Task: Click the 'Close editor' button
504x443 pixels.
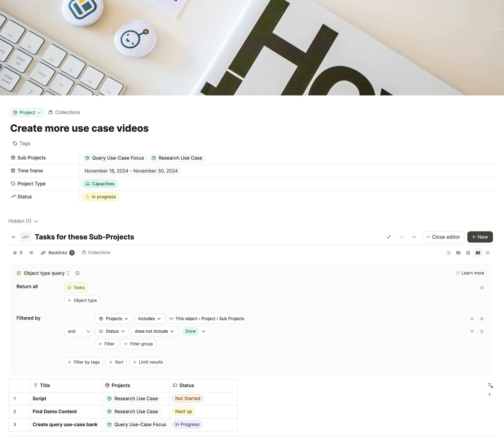Action: (x=443, y=237)
